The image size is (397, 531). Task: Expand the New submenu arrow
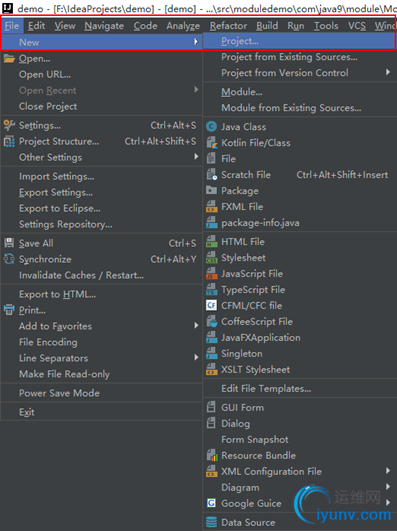click(196, 42)
